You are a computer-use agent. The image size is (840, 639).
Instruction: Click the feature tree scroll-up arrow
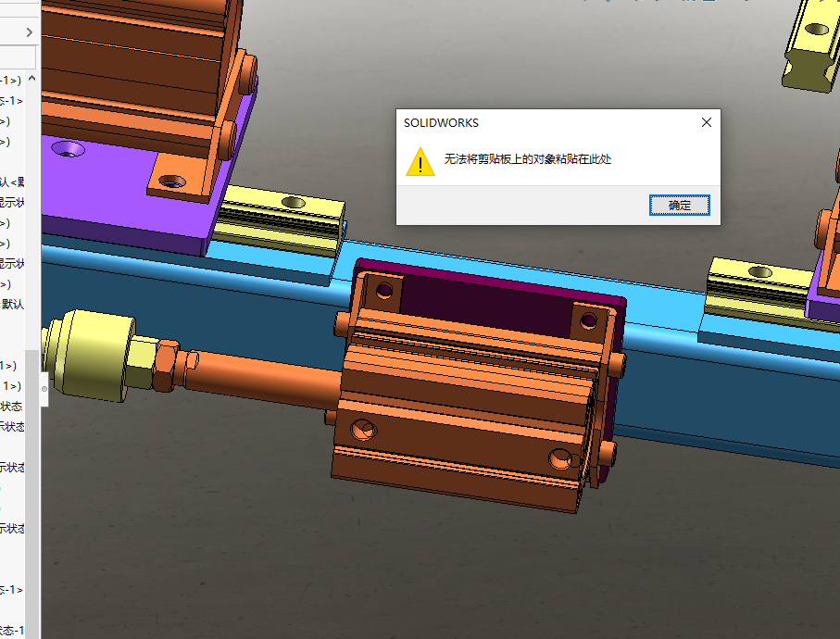[32, 80]
